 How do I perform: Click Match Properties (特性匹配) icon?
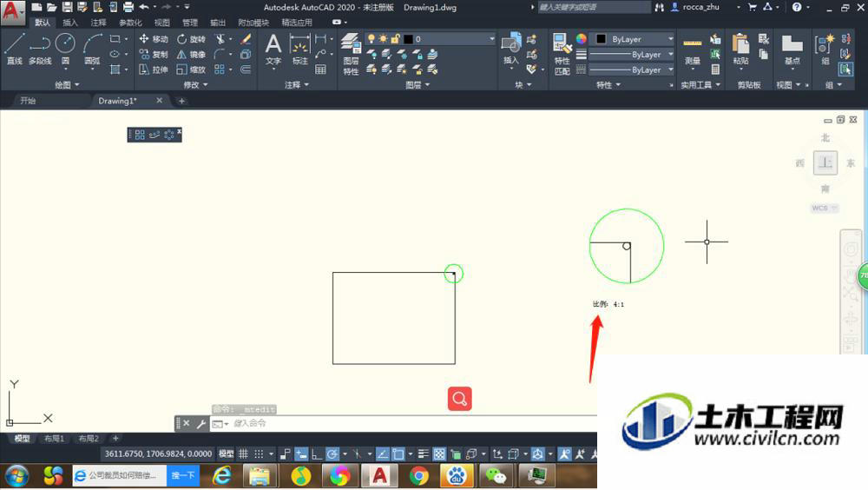[562, 54]
